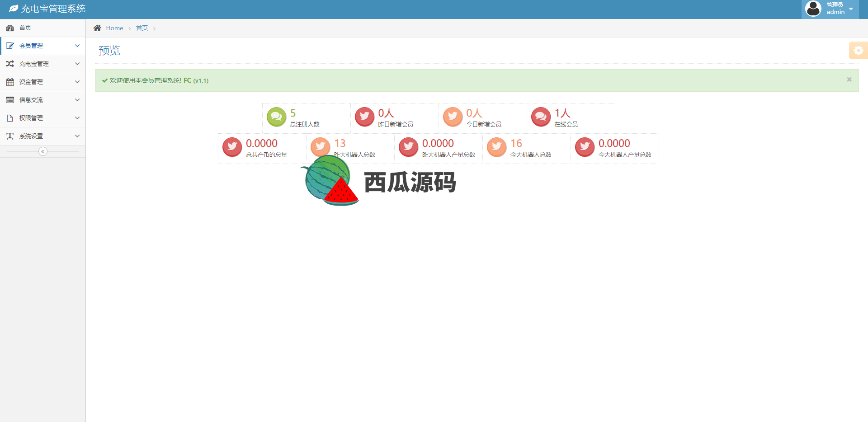Open the 首页 dashboard sidebar icon

(x=10, y=28)
